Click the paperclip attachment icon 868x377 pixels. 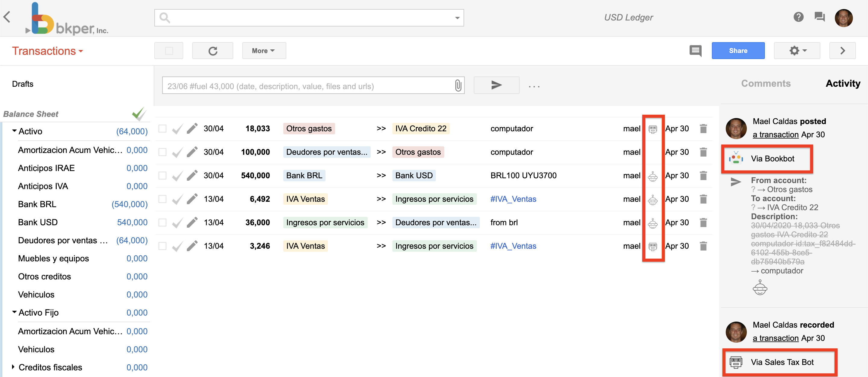click(458, 86)
